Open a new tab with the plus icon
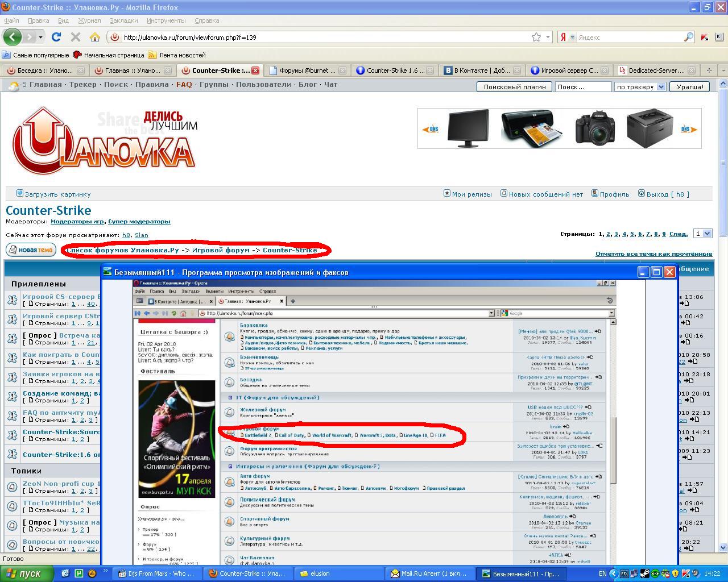Viewport: 728px width, 582px height. coord(709,70)
